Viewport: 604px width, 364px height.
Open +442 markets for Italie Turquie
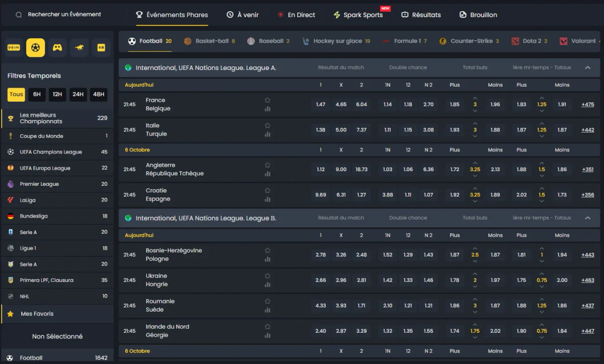[587, 130]
